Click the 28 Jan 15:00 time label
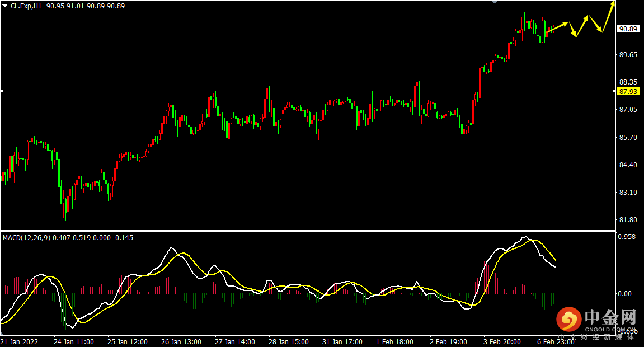644x347 pixels. [x=289, y=341]
